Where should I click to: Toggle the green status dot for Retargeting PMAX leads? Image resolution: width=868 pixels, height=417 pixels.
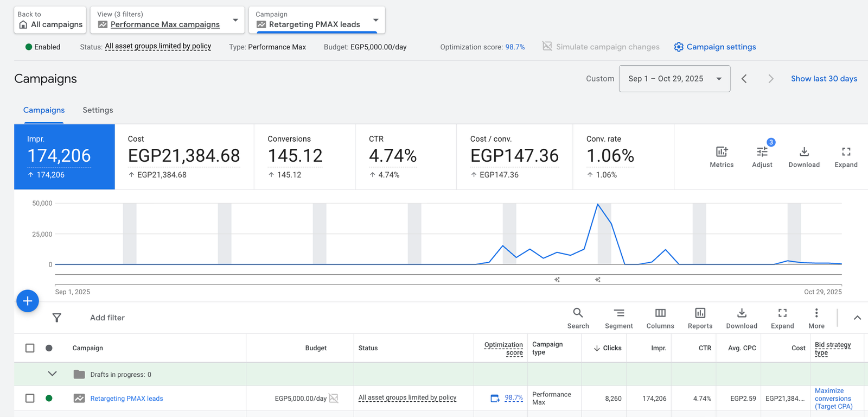coord(49,399)
